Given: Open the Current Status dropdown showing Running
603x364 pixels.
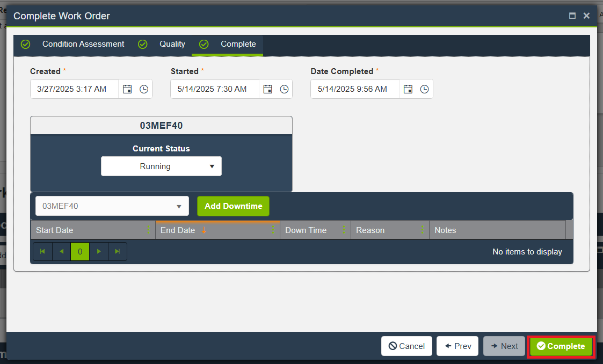Looking at the screenshot, I should tap(161, 166).
